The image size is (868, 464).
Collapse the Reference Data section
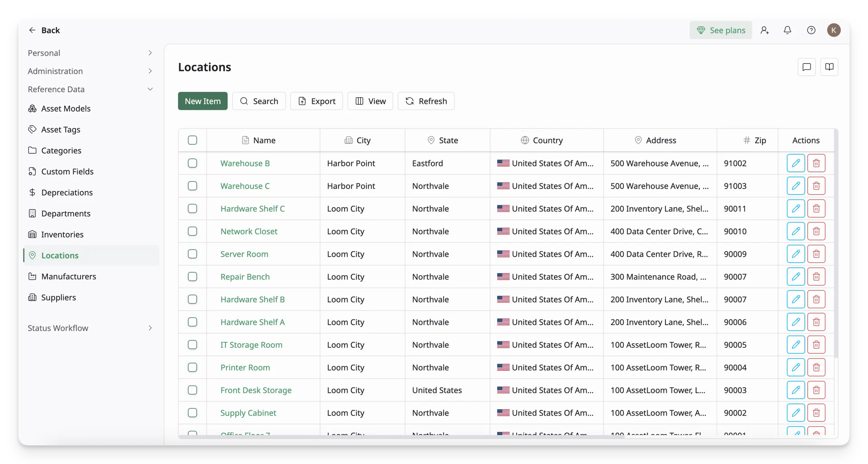(90, 89)
